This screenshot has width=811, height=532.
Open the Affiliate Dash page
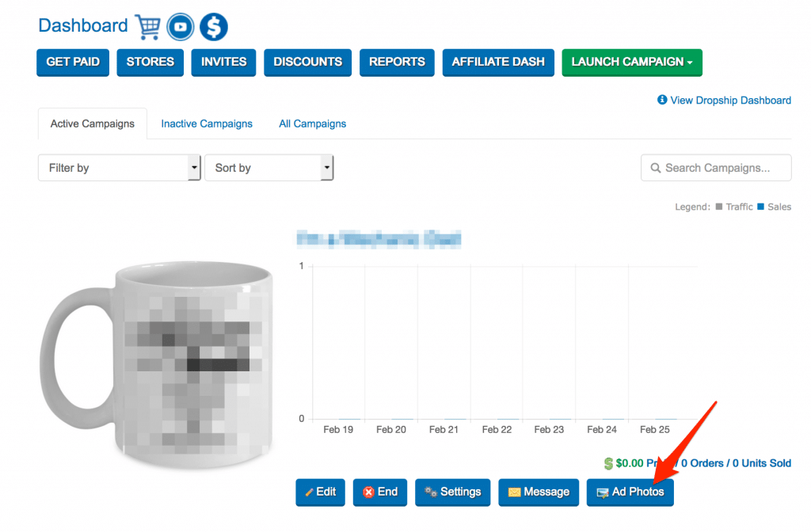[x=497, y=62]
